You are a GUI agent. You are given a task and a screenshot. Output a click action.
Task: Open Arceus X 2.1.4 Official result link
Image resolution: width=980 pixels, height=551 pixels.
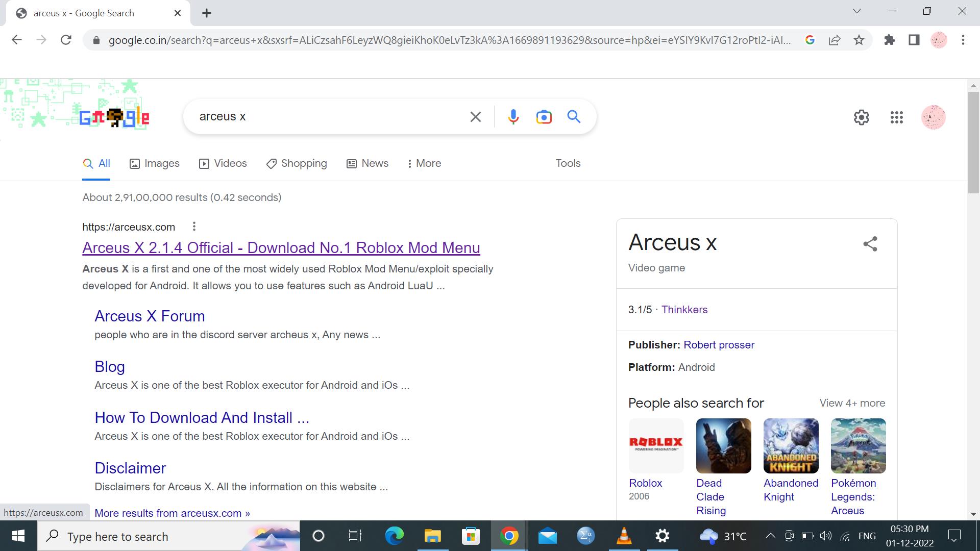point(281,248)
